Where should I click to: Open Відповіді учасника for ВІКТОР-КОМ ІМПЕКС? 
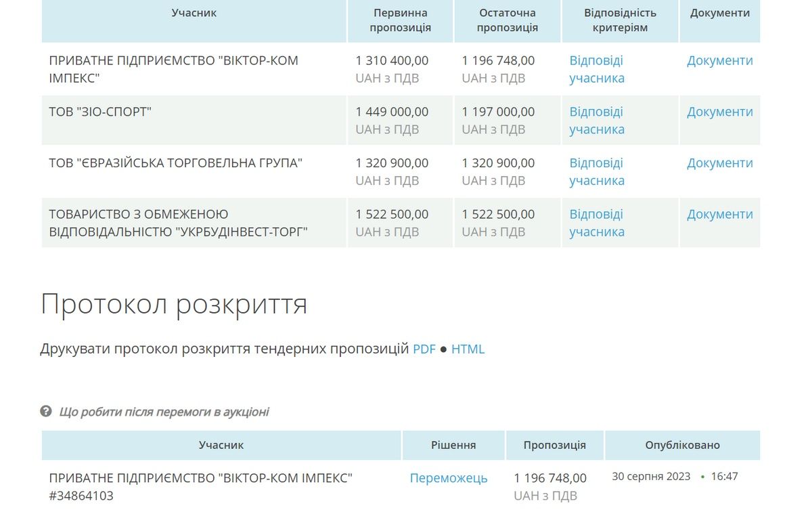pyautogui.click(x=596, y=69)
